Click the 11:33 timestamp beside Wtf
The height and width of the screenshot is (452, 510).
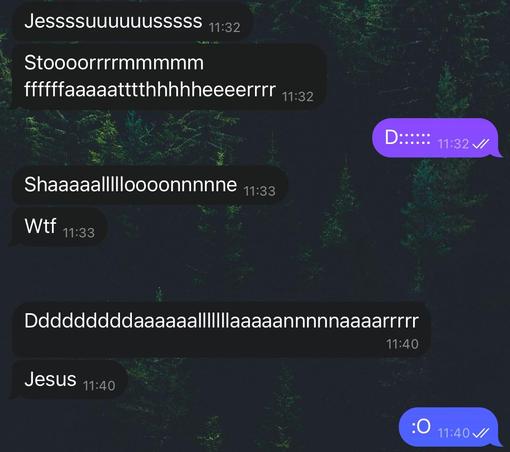pyautogui.click(x=79, y=233)
